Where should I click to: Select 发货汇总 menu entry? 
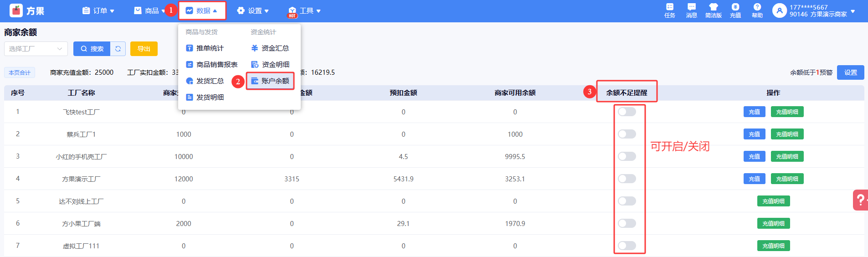210,81
